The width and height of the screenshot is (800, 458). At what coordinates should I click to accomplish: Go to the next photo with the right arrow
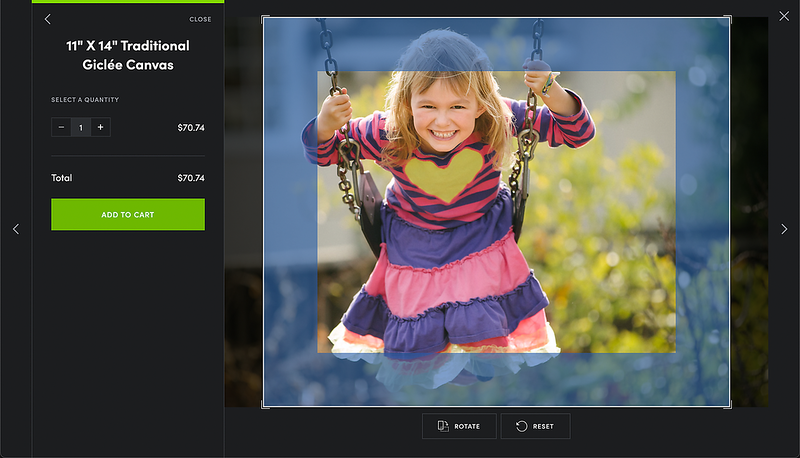784,229
